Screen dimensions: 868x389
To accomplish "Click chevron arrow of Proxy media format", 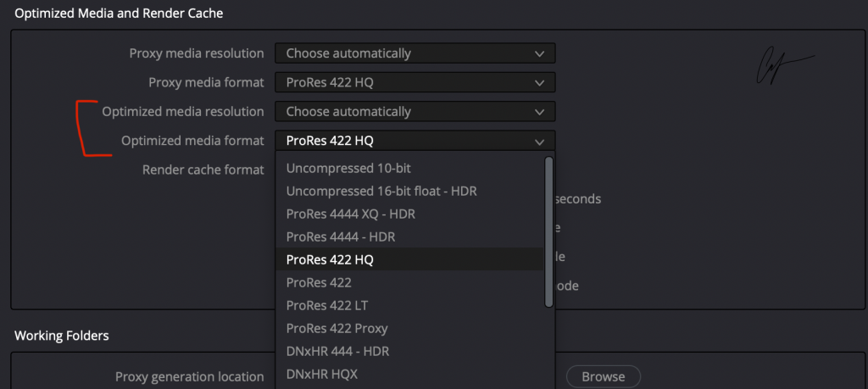I will (x=539, y=83).
